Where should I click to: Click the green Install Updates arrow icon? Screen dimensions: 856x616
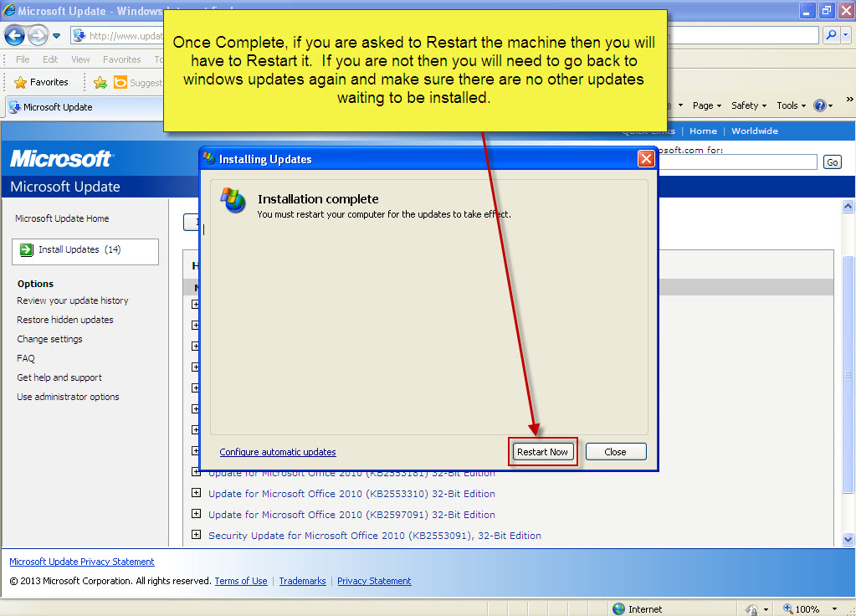coord(26,249)
